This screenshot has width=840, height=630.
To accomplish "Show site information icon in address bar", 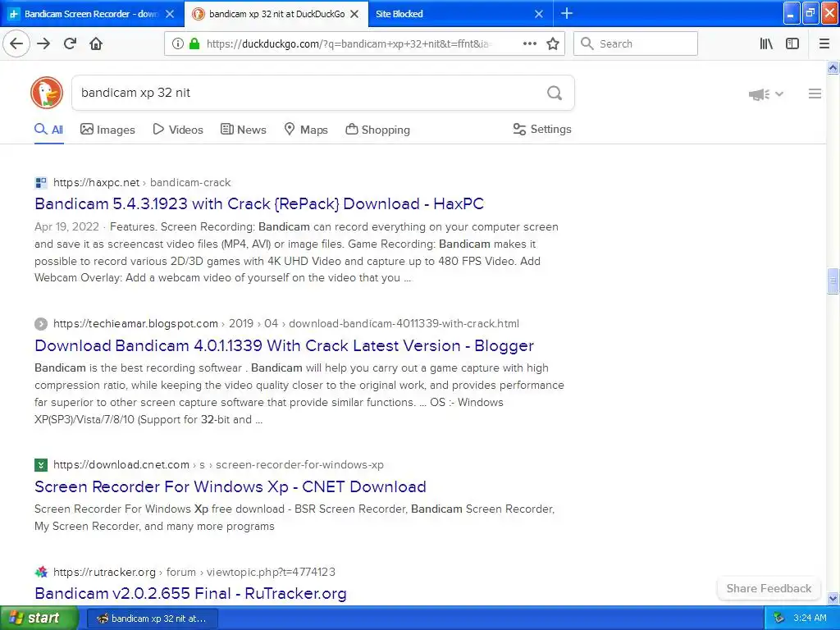I will pyautogui.click(x=178, y=43).
